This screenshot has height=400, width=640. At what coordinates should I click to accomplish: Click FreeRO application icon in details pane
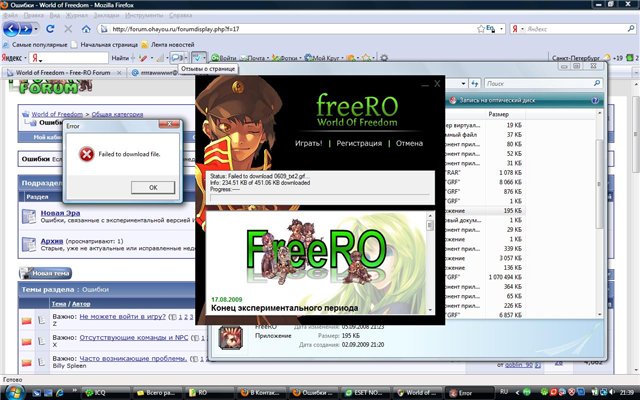point(231,338)
